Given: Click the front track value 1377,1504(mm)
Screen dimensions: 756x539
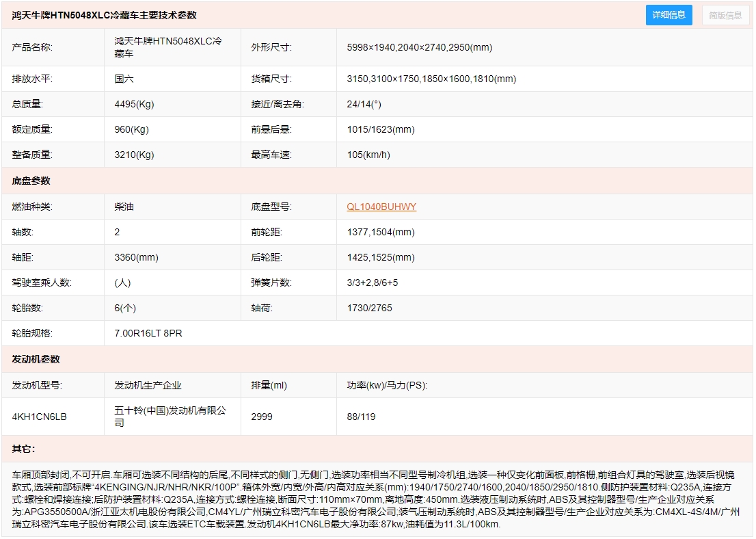Looking at the screenshot, I should (381, 232).
